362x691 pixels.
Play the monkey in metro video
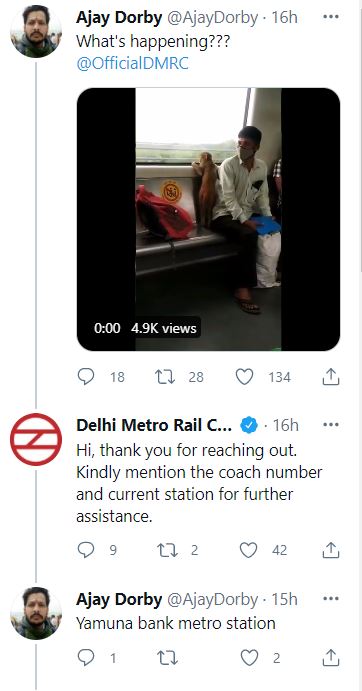point(208,219)
